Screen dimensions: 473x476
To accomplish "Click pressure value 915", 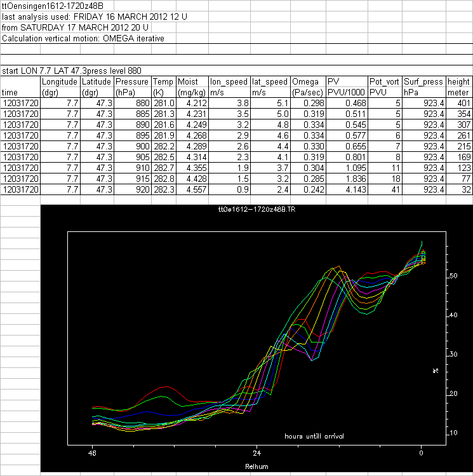I will [133, 179].
